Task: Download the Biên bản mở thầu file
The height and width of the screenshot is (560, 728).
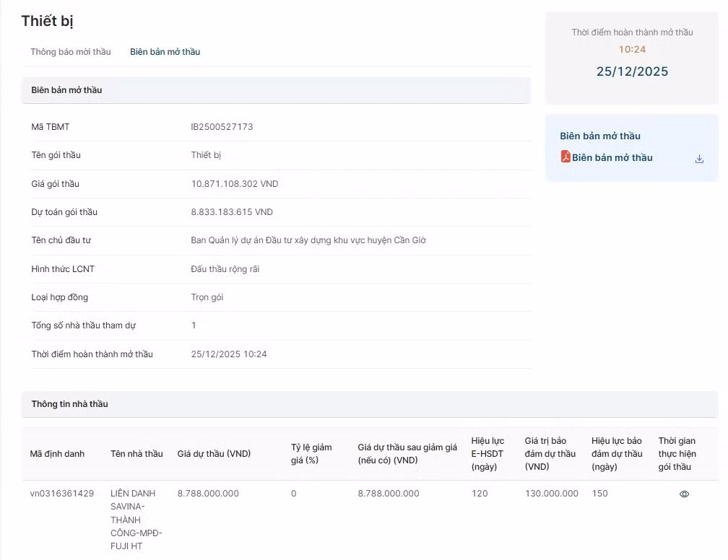Action: [698, 159]
